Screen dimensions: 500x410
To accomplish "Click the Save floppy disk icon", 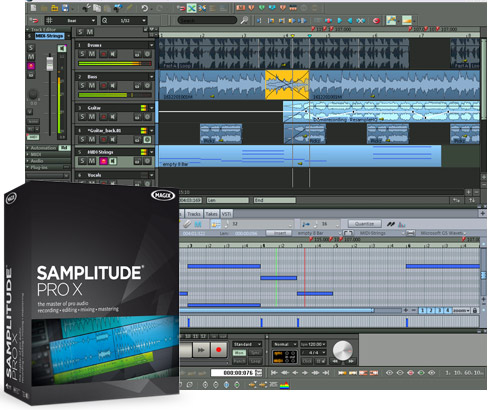I will (x=65, y=7).
